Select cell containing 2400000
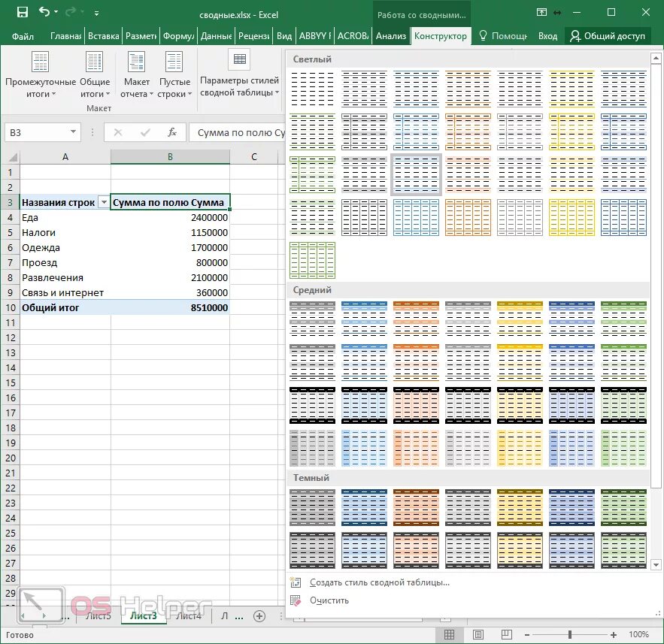The image size is (664, 644). tap(170, 217)
